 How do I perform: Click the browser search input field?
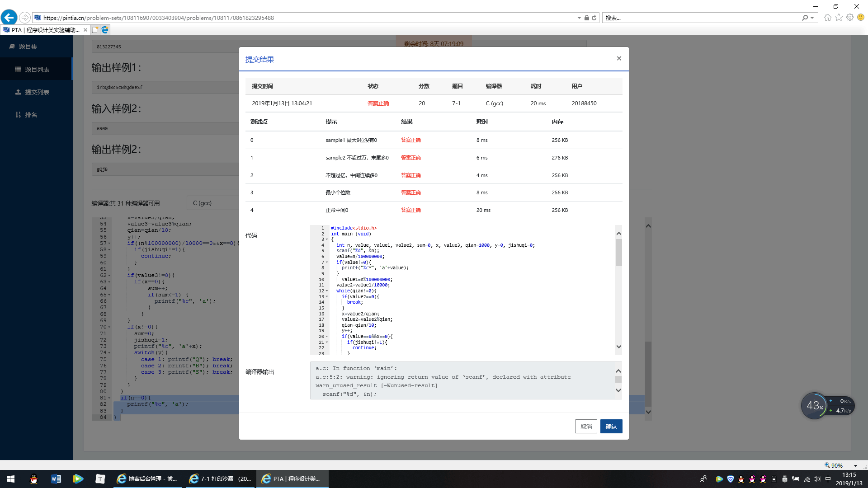coord(701,18)
